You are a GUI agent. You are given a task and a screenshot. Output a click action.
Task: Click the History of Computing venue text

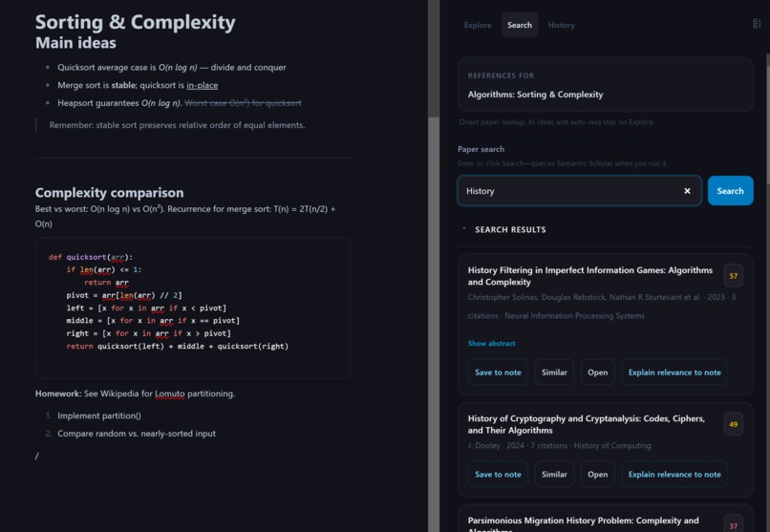click(611, 446)
